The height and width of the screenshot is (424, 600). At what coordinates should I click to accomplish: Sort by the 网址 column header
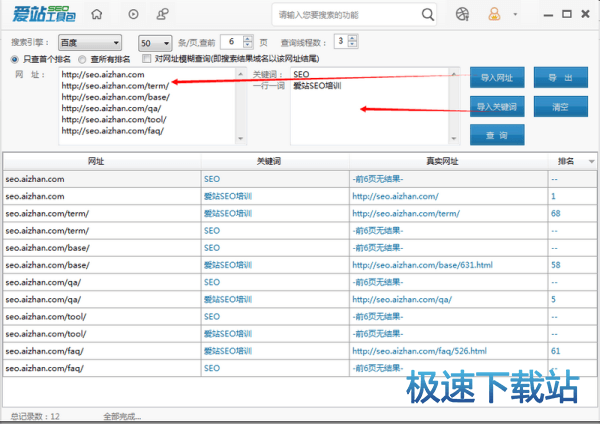pyautogui.click(x=102, y=161)
